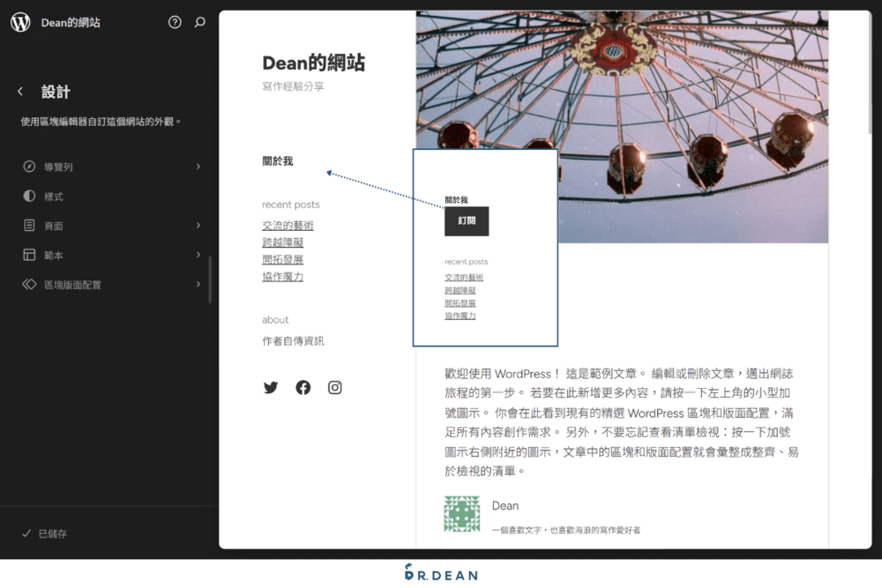Open the WordPress logo menu
The image size is (882, 588).
[x=19, y=21]
